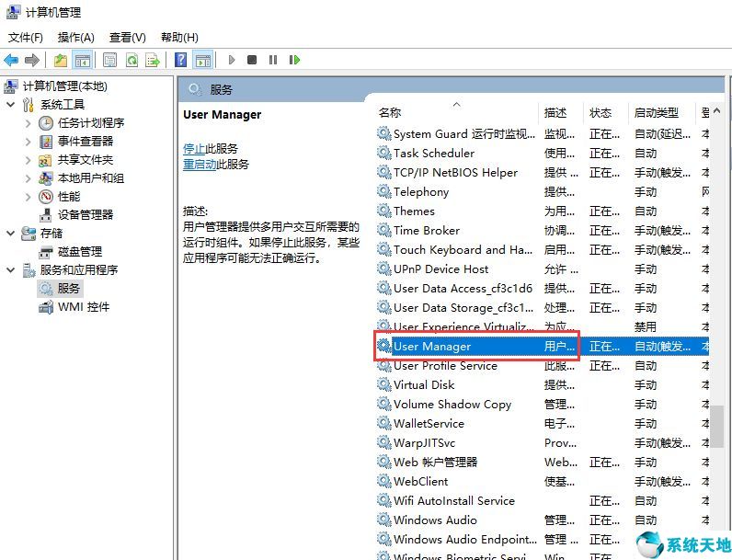Collapse the 服务和应用程序 tree node

click(11, 270)
